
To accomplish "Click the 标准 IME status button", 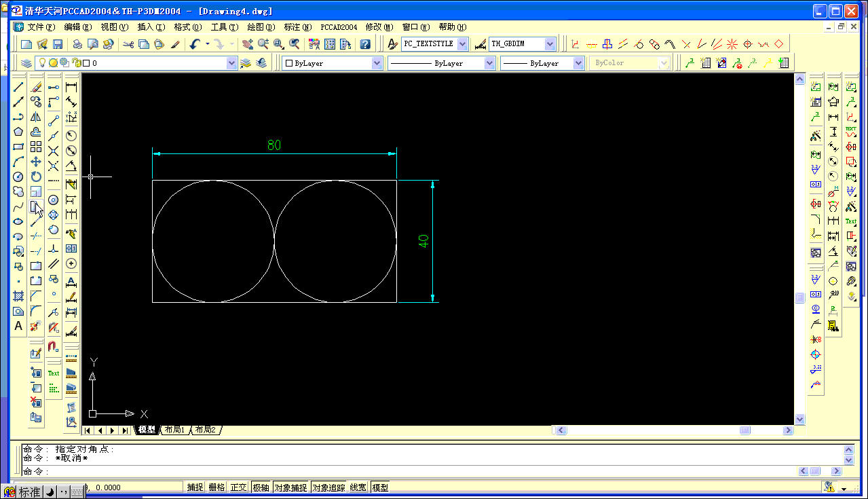I will coord(30,492).
